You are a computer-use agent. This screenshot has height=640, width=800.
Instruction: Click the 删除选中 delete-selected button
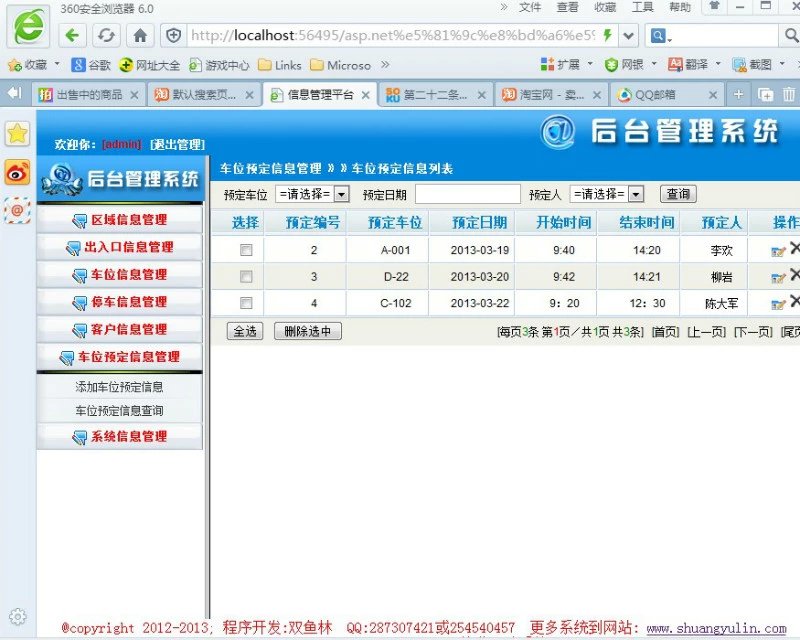[x=308, y=331]
